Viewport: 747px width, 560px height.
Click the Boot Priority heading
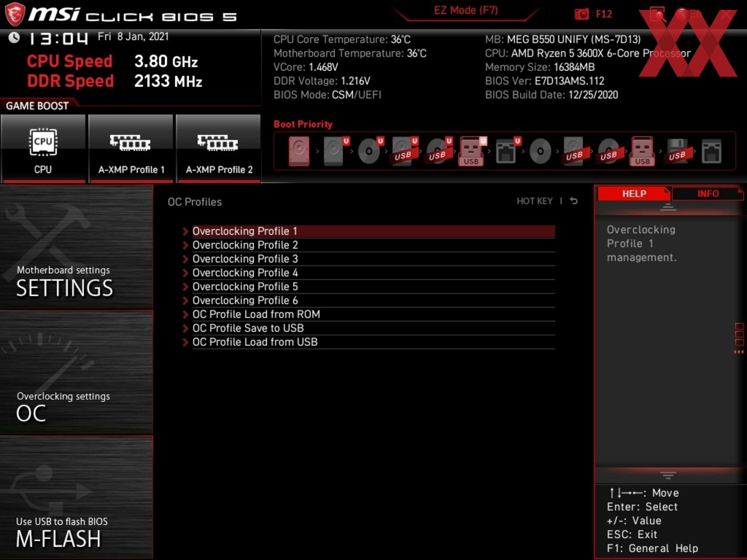[x=303, y=124]
